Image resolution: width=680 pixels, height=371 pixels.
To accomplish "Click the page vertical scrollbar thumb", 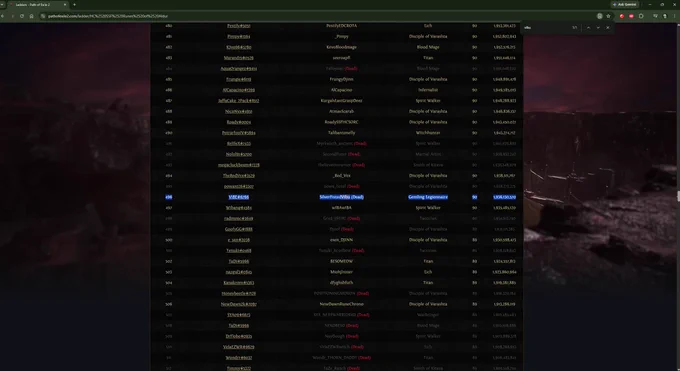I will tap(678, 196).
